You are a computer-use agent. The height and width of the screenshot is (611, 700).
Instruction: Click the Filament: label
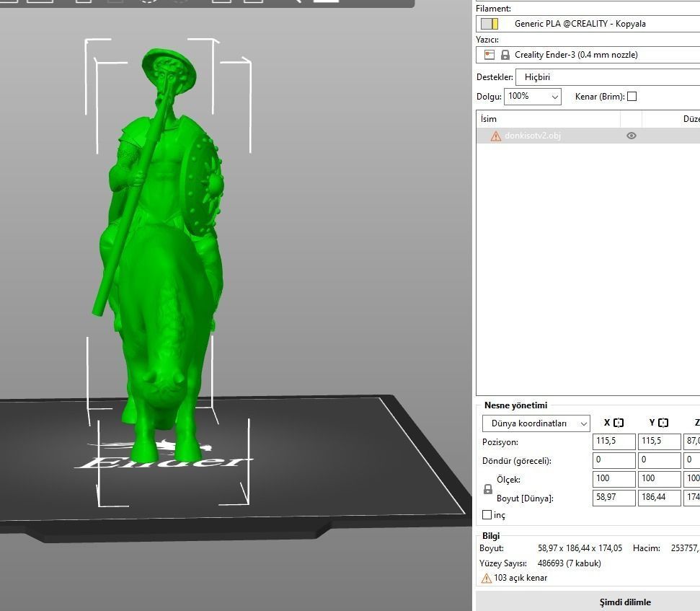pyautogui.click(x=493, y=9)
